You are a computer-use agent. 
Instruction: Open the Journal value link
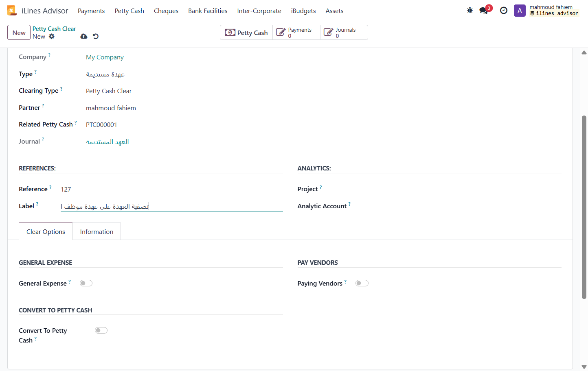tap(108, 142)
